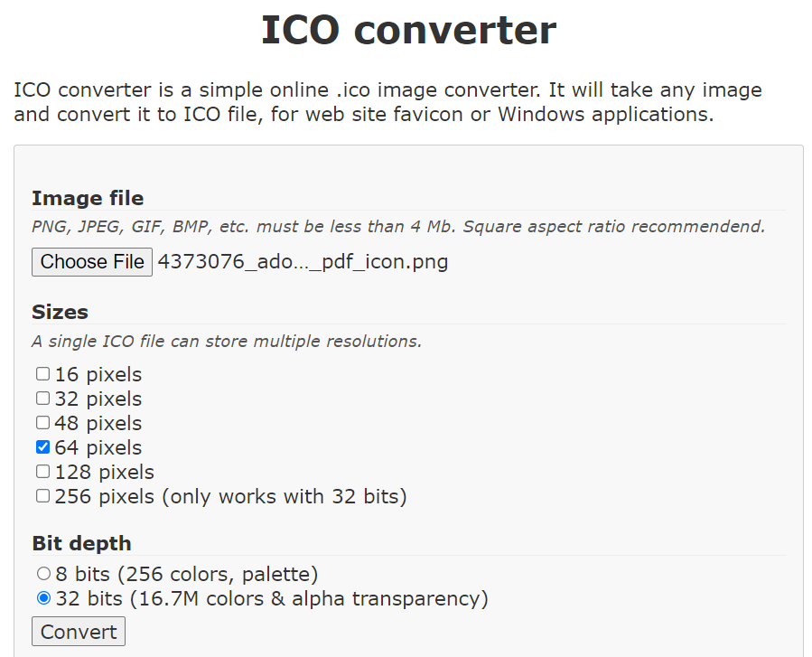The width and height of the screenshot is (812, 657).
Task: Click the selected file name 4373076_ado..._pdf_icon.png
Action: [x=303, y=262]
